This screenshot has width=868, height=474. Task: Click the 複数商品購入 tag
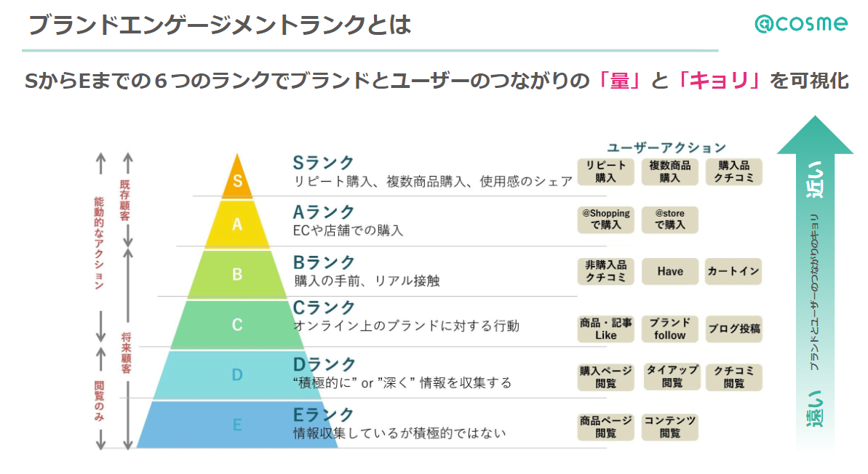tap(670, 172)
